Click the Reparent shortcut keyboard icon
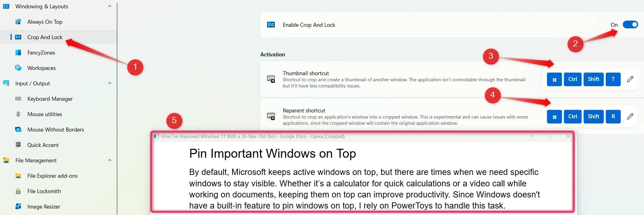 pyautogui.click(x=271, y=116)
